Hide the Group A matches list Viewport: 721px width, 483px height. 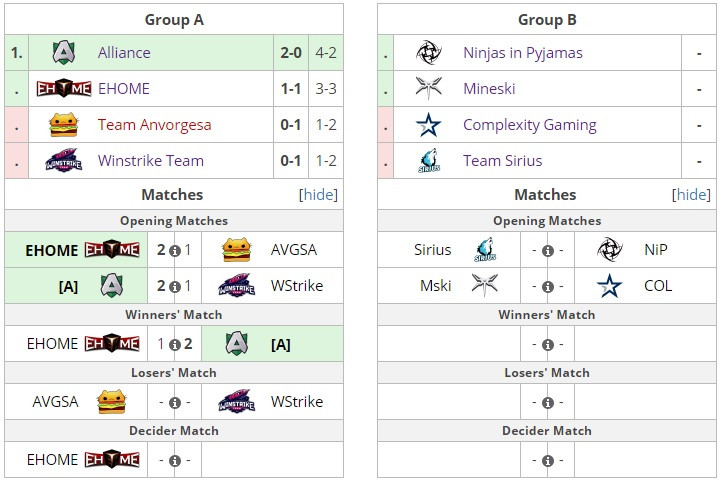(x=318, y=195)
